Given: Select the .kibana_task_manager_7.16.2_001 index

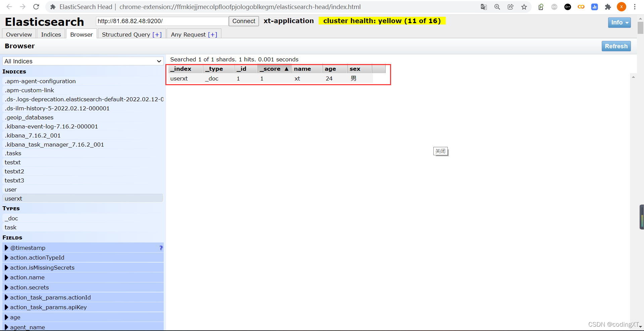Looking at the screenshot, I should (x=83, y=145).
